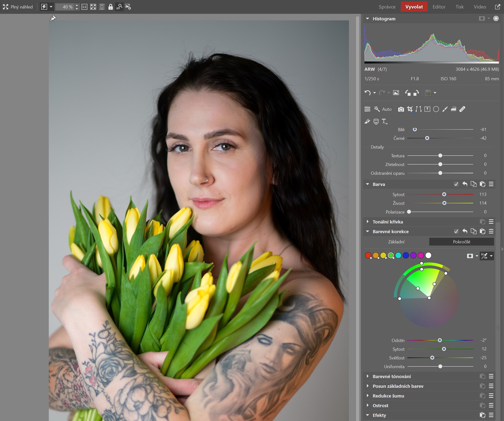Screen dimensions: 504x421
Task: Switch to Základní color correction mode
Action: tap(396, 242)
